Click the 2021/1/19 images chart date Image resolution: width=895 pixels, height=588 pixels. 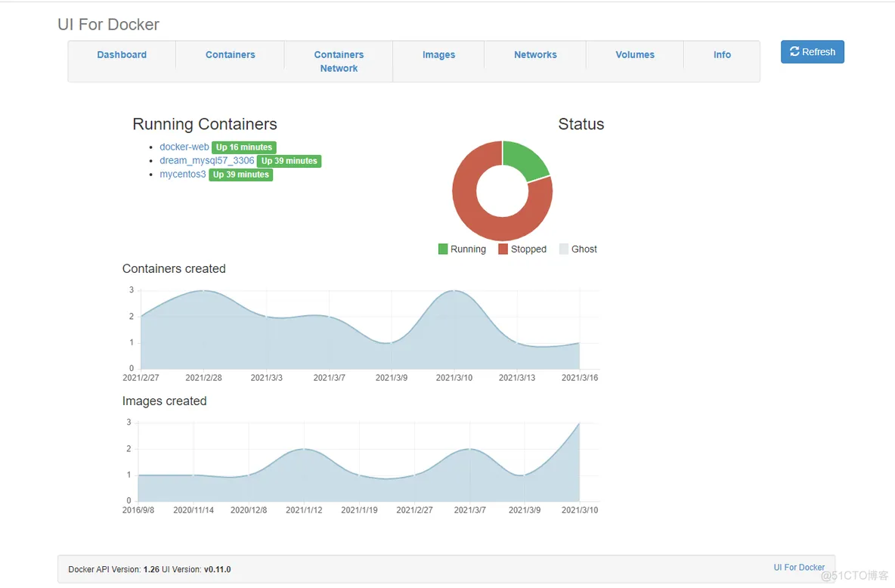coord(360,510)
